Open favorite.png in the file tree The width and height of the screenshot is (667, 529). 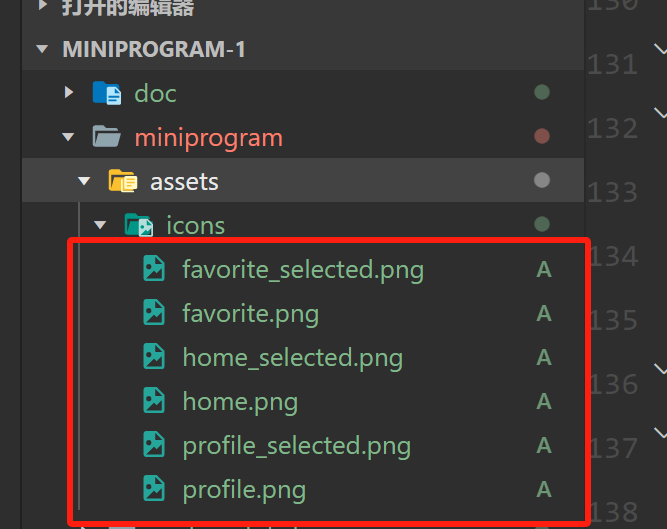coord(250,313)
